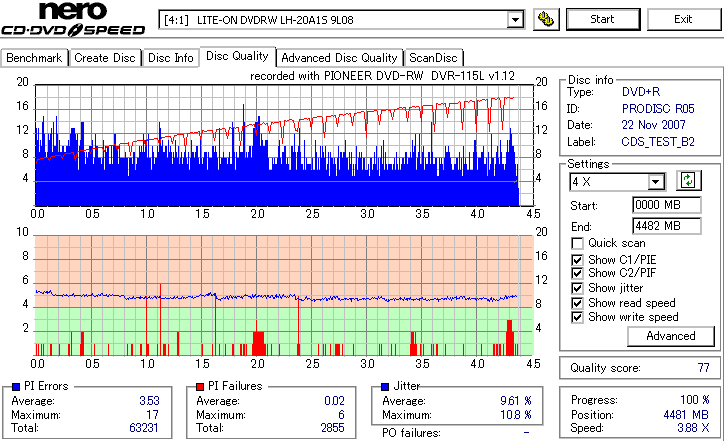This screenshot has height=441, width=724.
Task: Click the green refresh speed icon
Action: pyautogui.click(x=688, y=180)
